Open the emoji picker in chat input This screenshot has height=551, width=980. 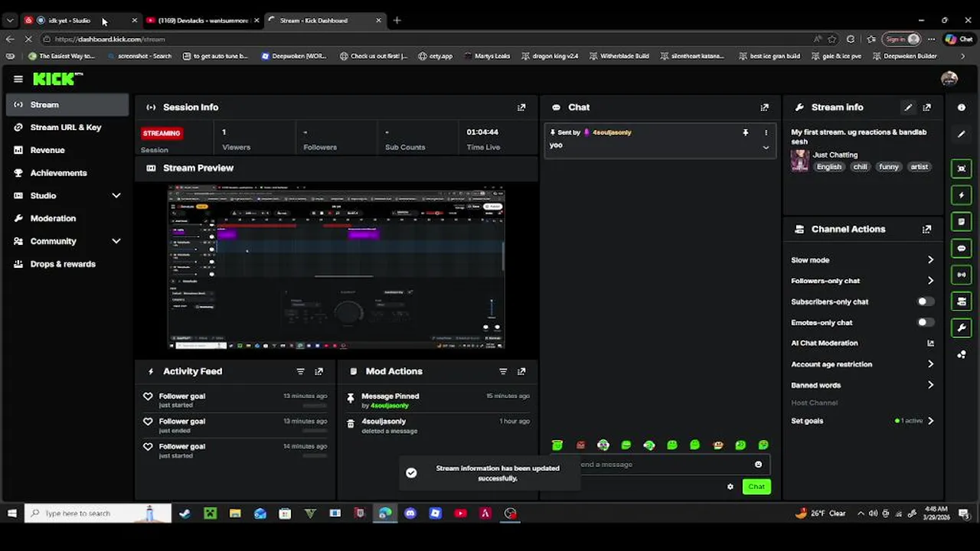[758, 465]
